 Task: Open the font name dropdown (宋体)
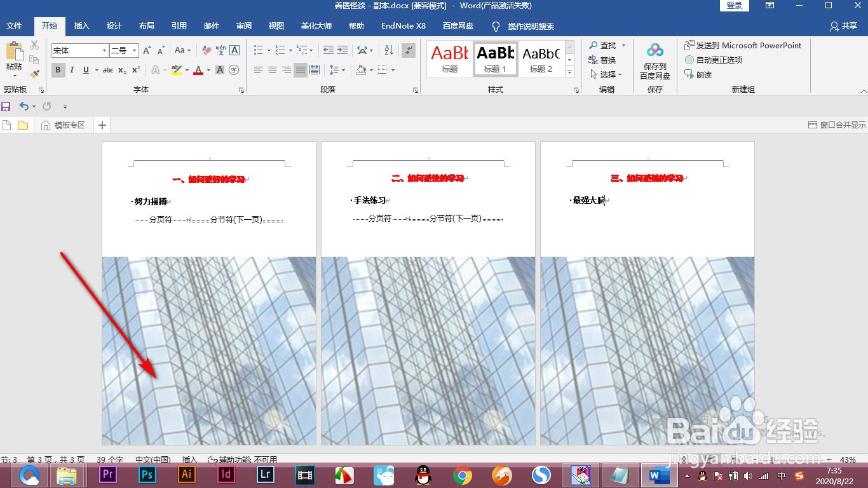pyautogui.click(x=105, y=50)
